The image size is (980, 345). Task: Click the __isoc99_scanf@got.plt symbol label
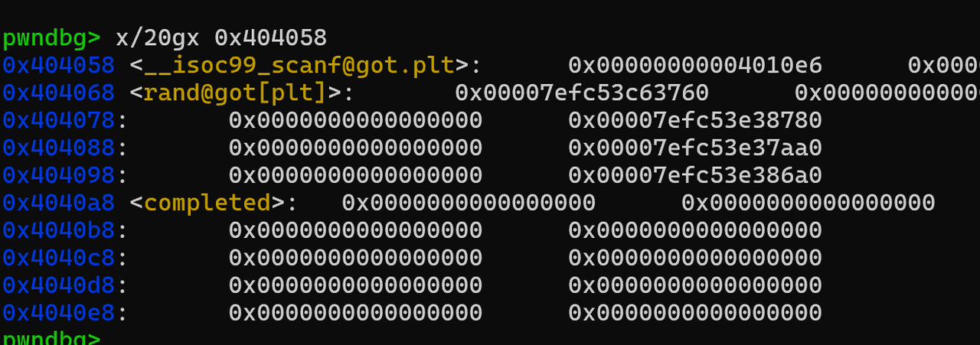[x=299, y=65]
